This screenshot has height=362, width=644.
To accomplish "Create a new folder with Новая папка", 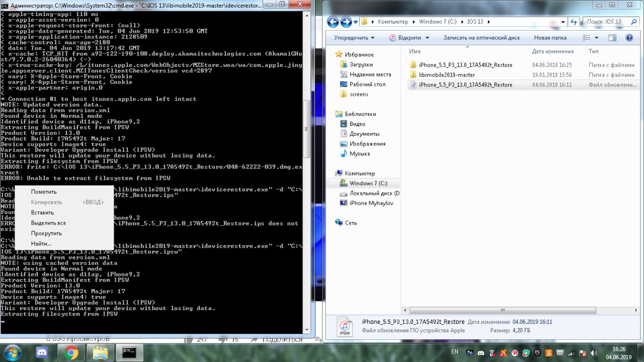I will (550, 38).
